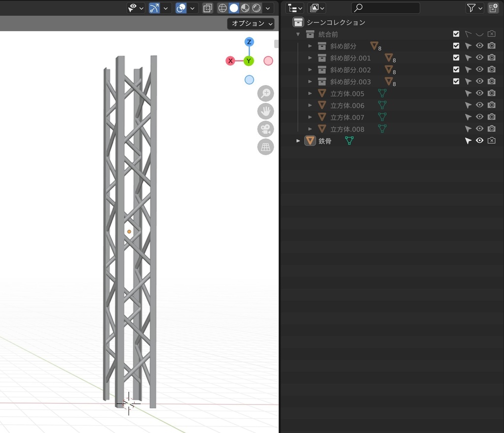Toggle X-Ray mode in the viewport
Viewport: 504px width, 433px height.
tap(207, 8)
